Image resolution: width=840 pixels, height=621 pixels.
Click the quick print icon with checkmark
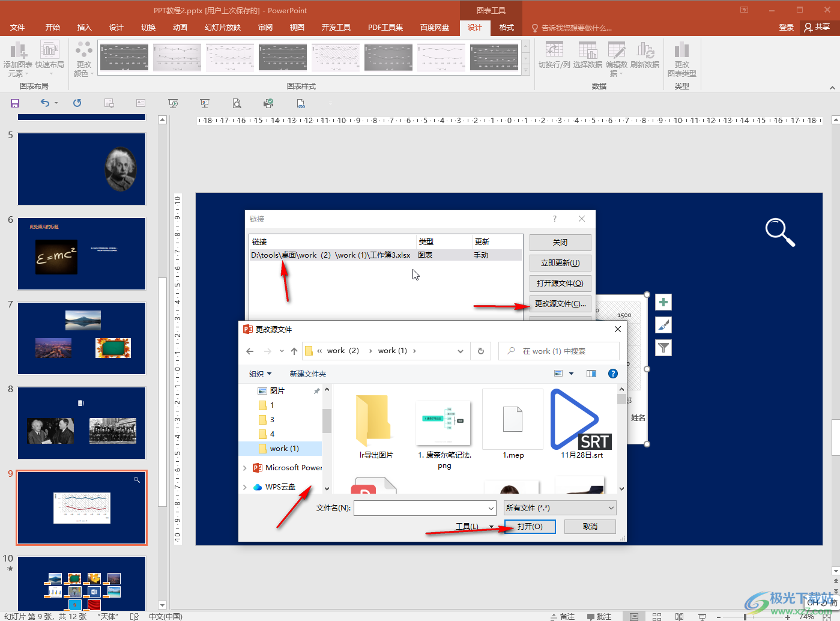pos(268,103)
